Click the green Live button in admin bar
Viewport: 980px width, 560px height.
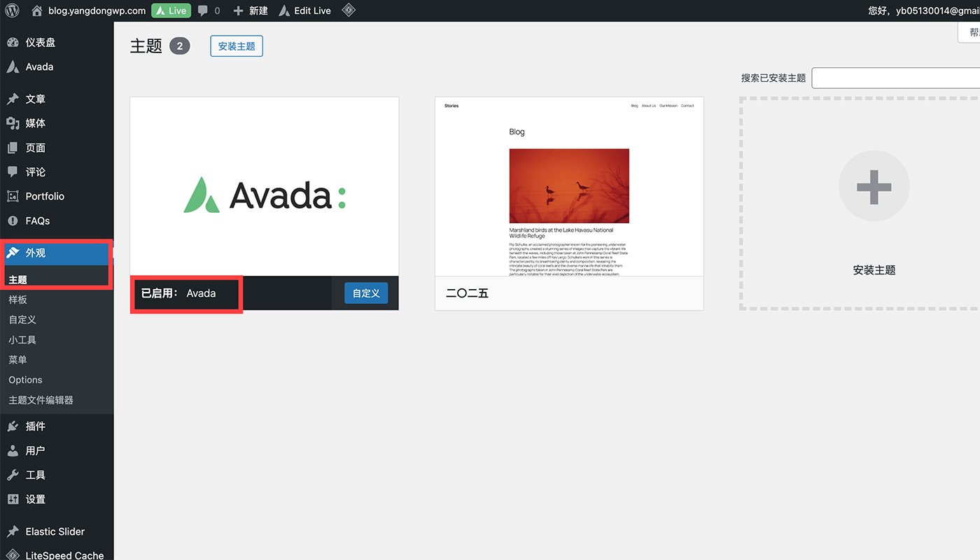point(171,10)
